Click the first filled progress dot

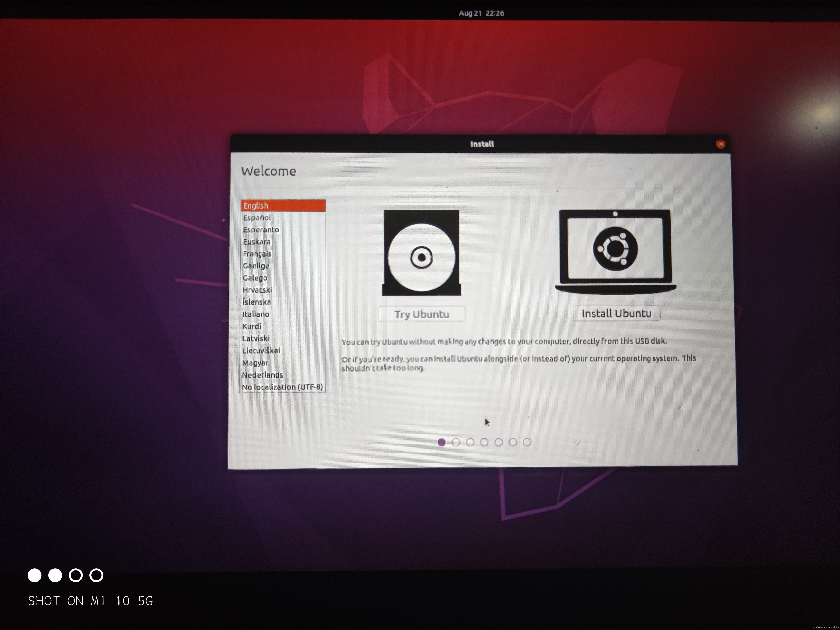click(441, 442)
